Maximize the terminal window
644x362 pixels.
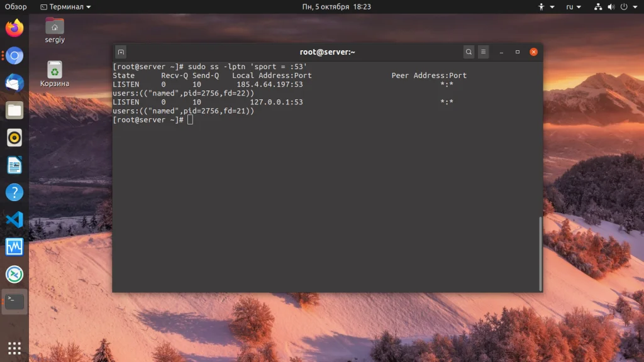(x=518, y=52)
